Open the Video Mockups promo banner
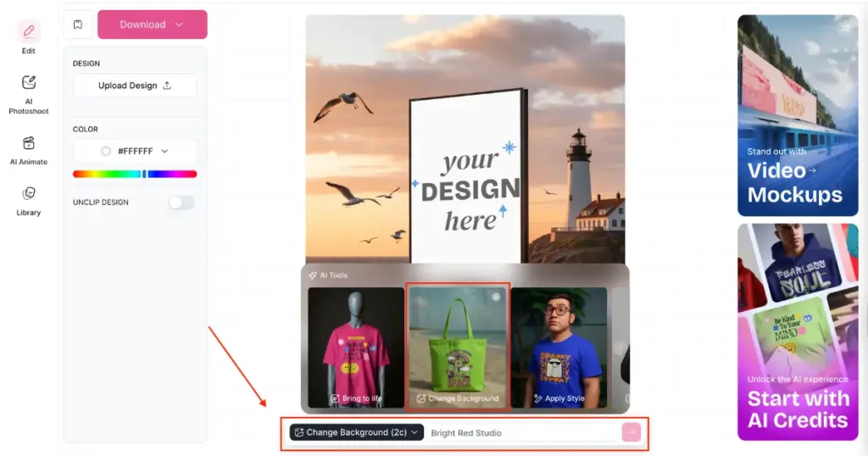This screenshot has width=868, height=456. coord(798,115)
